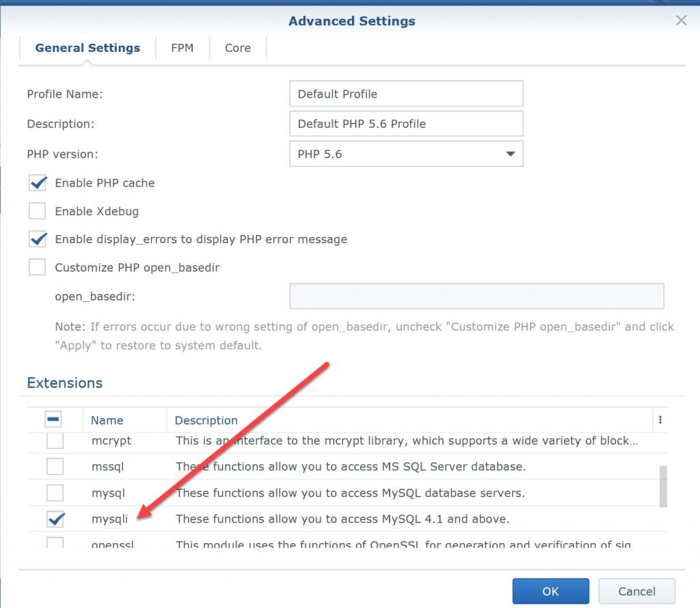700x608 pixels.
Task: Click the open_basedir input field
Action: click(476, 296)
